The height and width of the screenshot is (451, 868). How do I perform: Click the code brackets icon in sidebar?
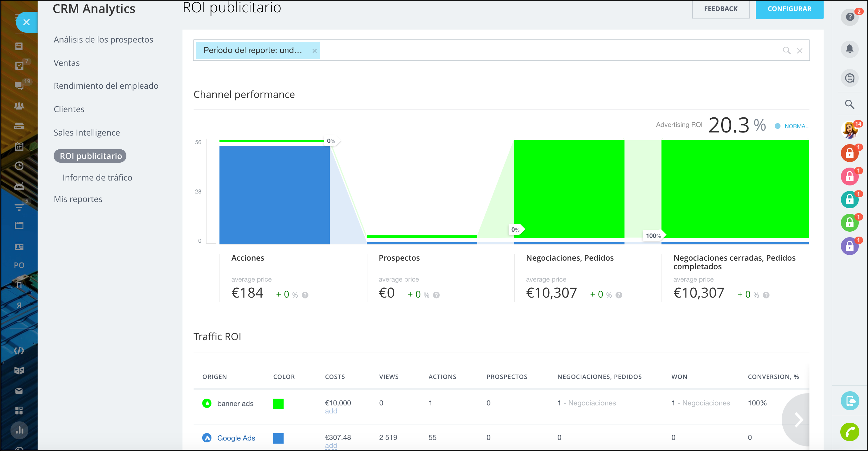pos(19,351)
